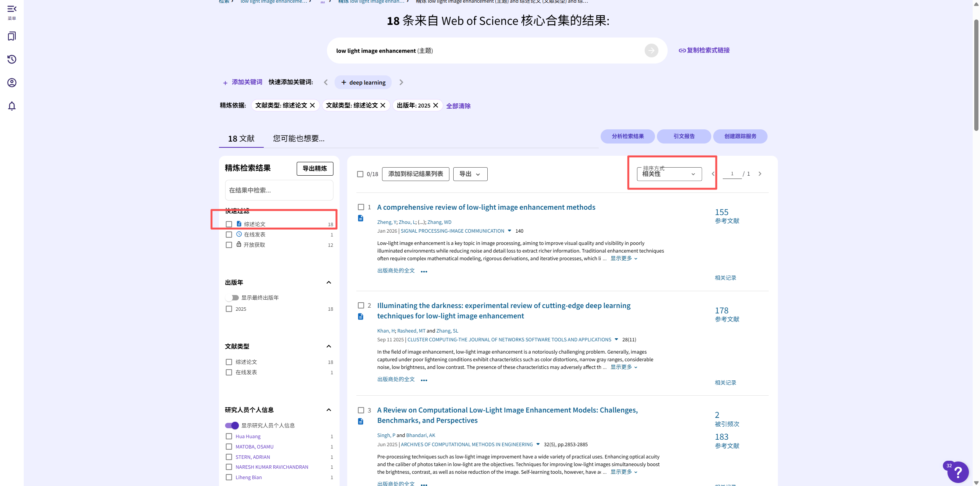
Task: Click the 全部清除 link
Action: coord(458,106)
